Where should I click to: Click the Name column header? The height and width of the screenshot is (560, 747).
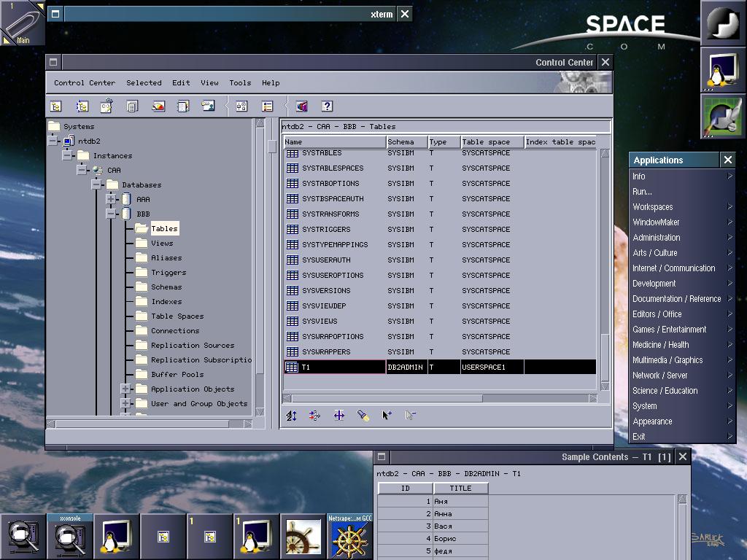pos(335,142)
